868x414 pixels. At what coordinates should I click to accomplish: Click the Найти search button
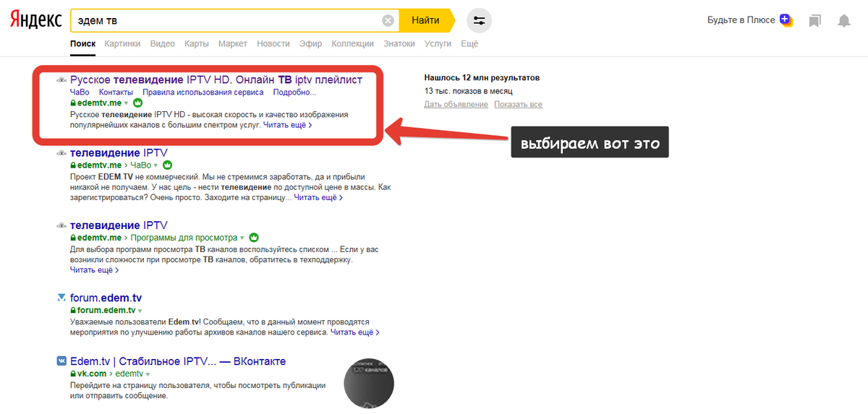click(425, 20)
